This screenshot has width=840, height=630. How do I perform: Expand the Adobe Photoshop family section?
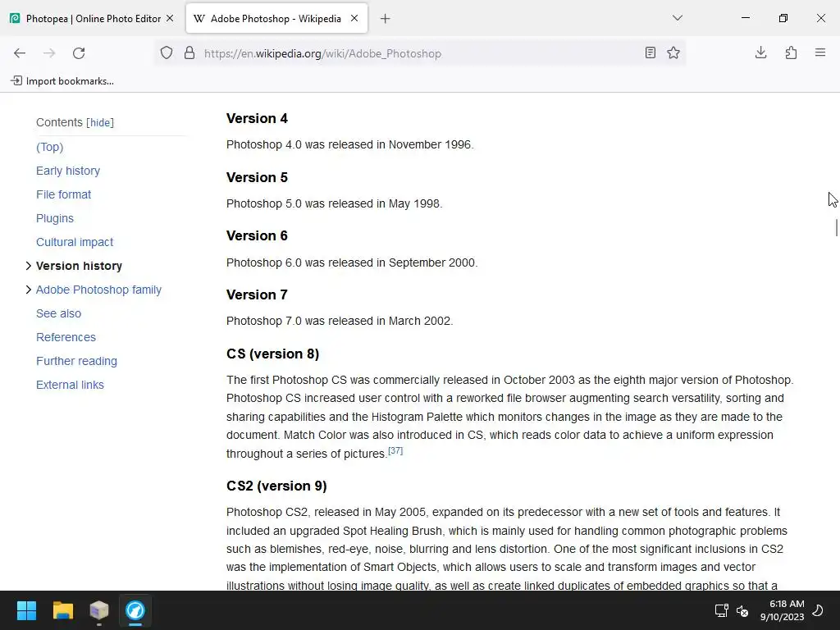(29, 290)
